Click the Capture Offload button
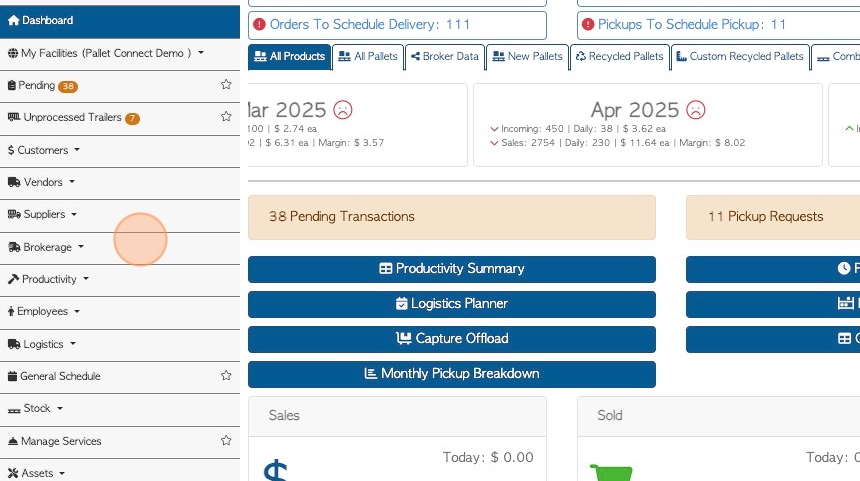Screen dimensions: 860x481 click(452, 339)
